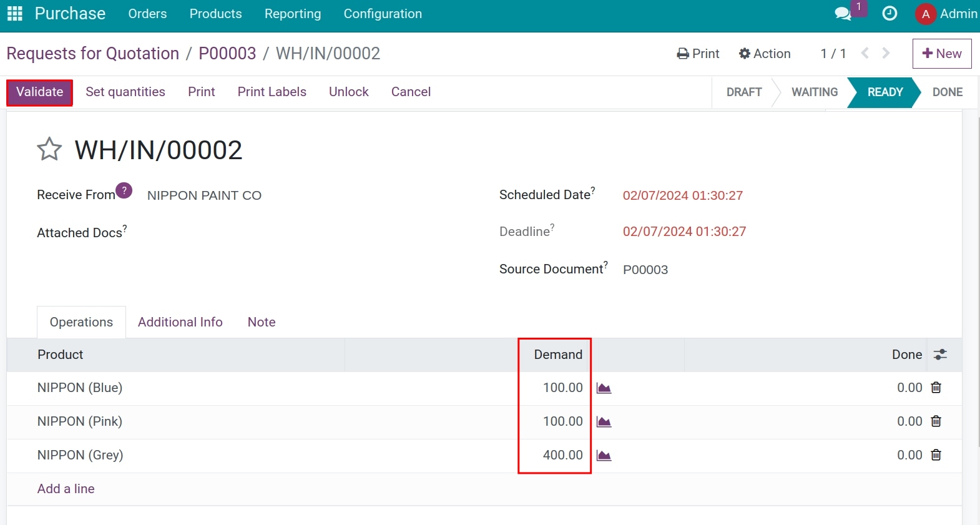Click the WH/IN/00002 record title

pyautogui.click(x=158, y=150)
